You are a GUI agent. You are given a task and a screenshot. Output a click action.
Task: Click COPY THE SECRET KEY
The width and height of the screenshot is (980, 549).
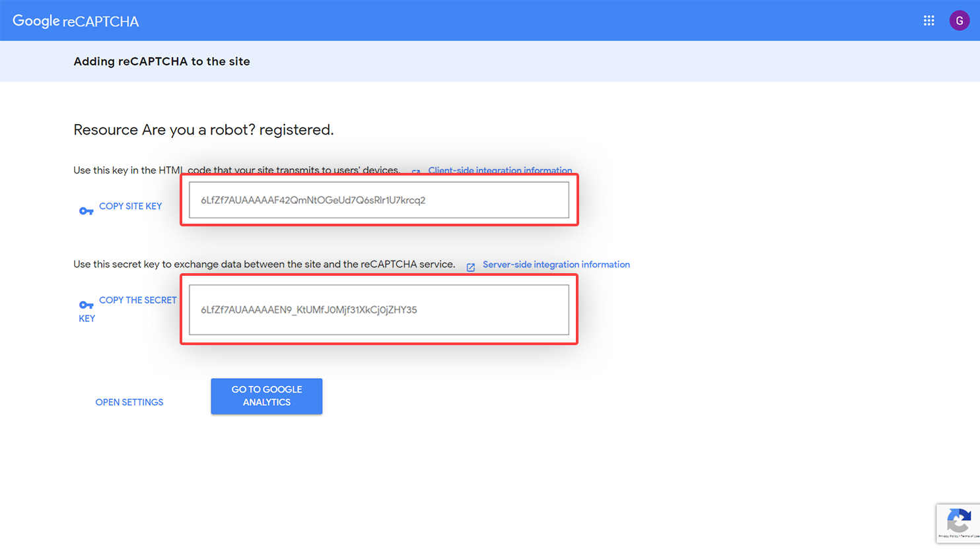click(x=128, y=309)
